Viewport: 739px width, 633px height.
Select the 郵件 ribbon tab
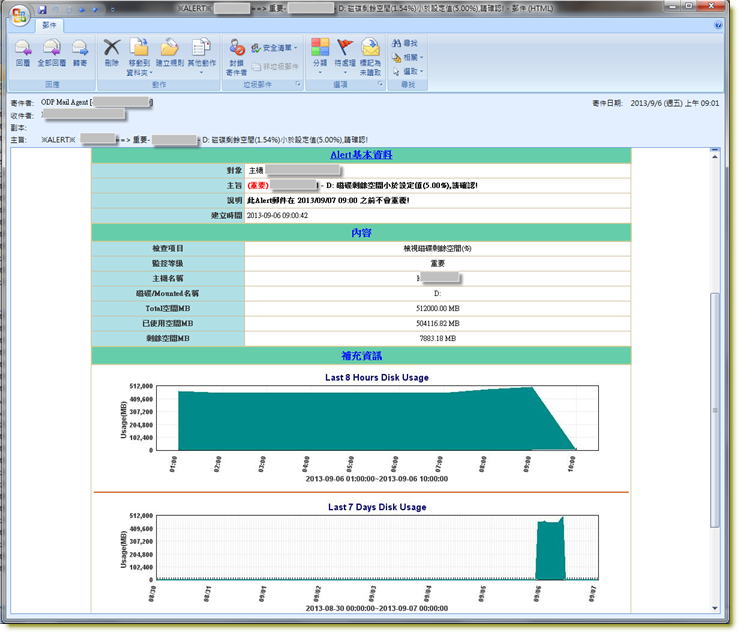coord(49,25)
